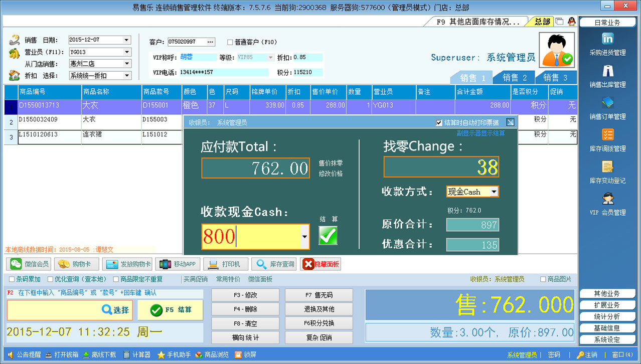Click the Superuser avatar picture

[x=557, y=50]
